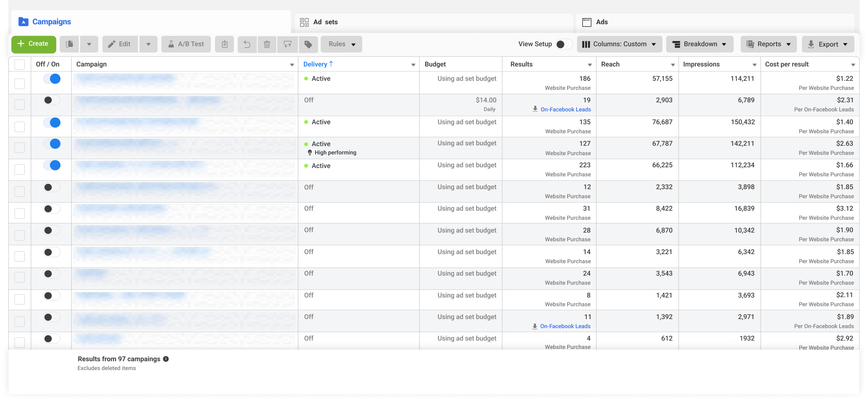
Task: Click the preview share icon beside trash
Action: [x=288, y=44]
